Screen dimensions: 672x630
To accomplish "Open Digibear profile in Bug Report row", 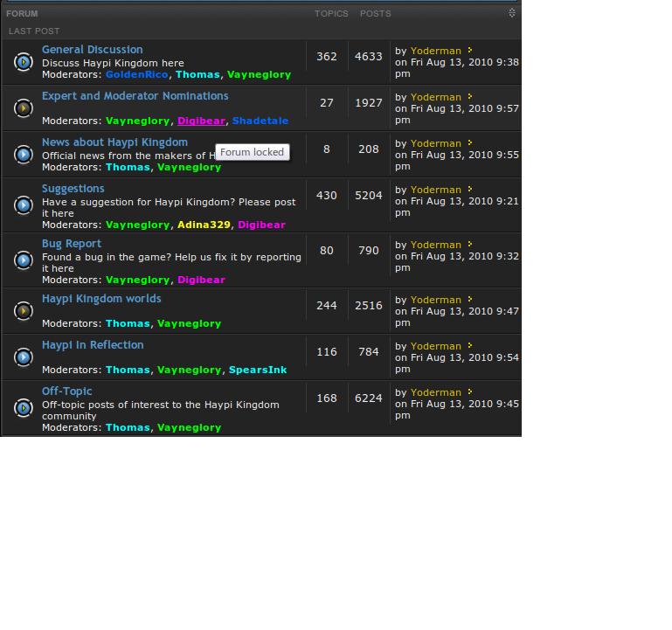I will [201, 280].
